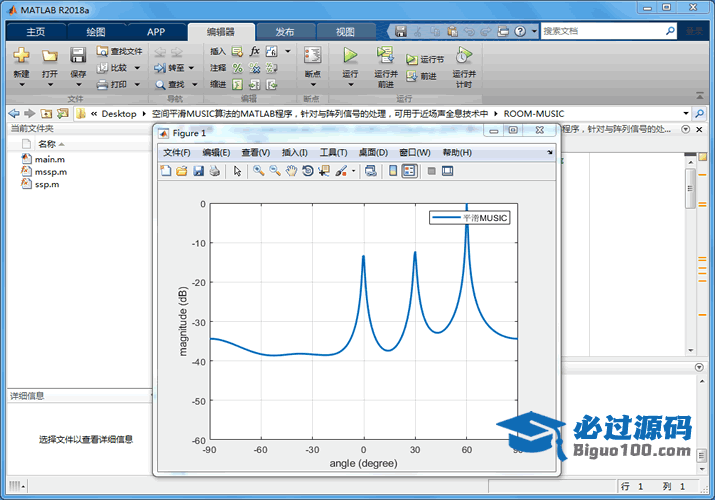Click New Figure icon in Figure 1 toolbar
This screenshot has width=715, height=500.
pos(166,171)
